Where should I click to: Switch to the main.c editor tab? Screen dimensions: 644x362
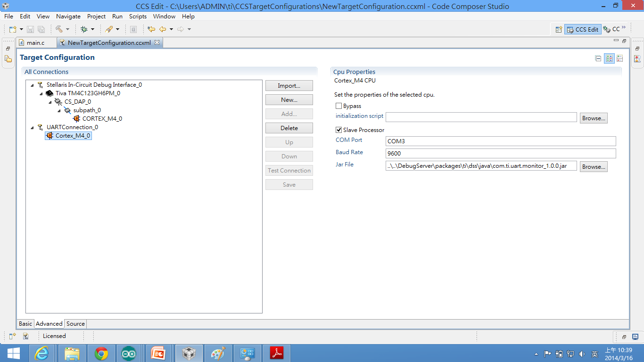click(36, 42)
